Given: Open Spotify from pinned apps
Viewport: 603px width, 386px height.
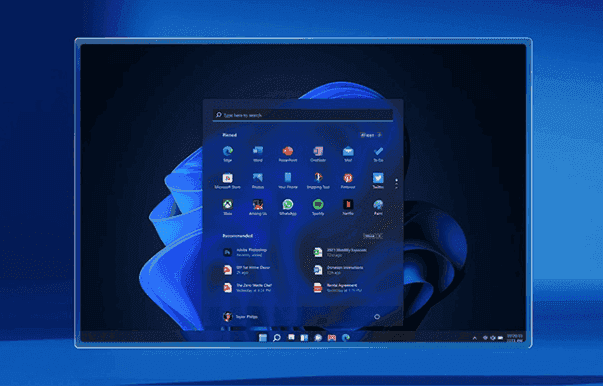Looking at the screenshot, I should 318,207.
